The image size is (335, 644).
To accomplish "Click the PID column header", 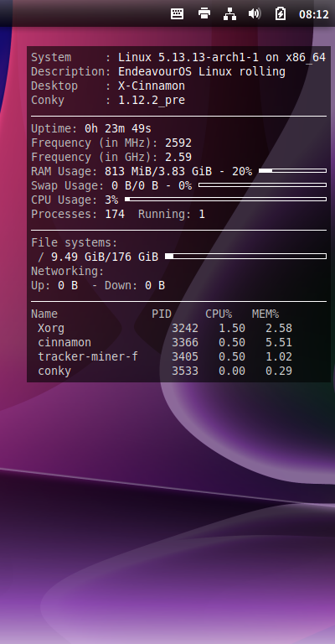I will click(x=162, y=314).
